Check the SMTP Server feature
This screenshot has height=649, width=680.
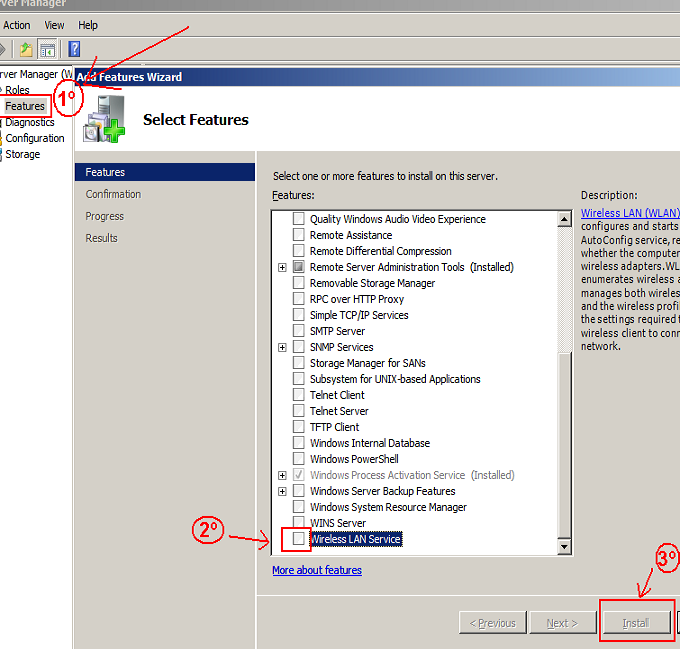tap(298, 331)
